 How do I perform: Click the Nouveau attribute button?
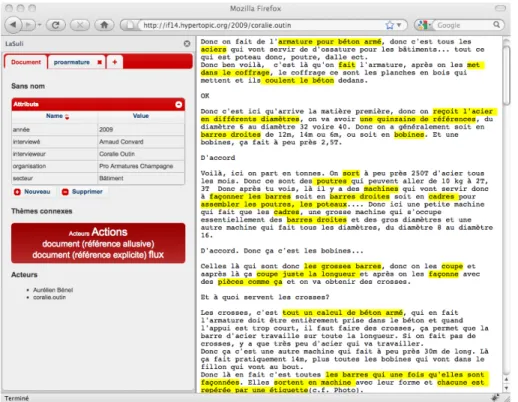pos(32,192)
